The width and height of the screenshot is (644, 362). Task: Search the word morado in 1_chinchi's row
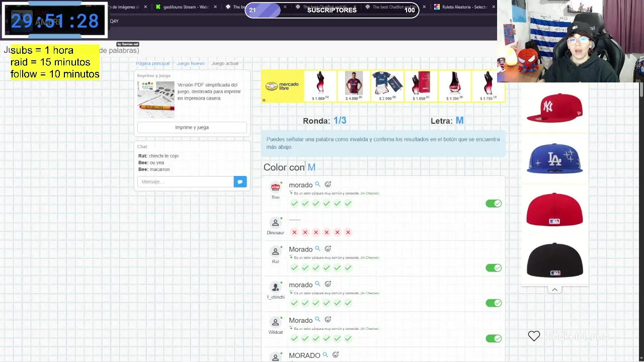click(x=317, y=284)
